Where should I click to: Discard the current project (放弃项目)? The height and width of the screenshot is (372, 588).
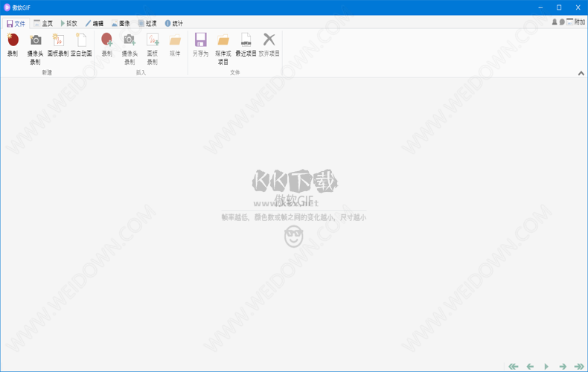pyautogui.click(x=269, y=45)
